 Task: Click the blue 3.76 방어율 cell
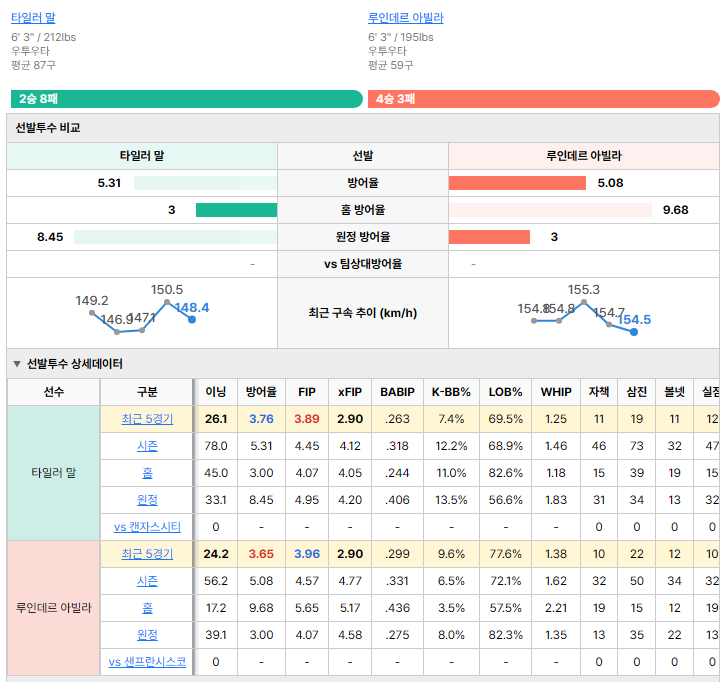click(261, 419)
